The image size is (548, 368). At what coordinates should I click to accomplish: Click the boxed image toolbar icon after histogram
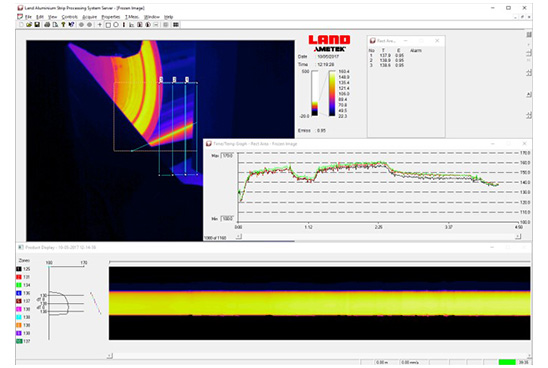pos(139,24)
